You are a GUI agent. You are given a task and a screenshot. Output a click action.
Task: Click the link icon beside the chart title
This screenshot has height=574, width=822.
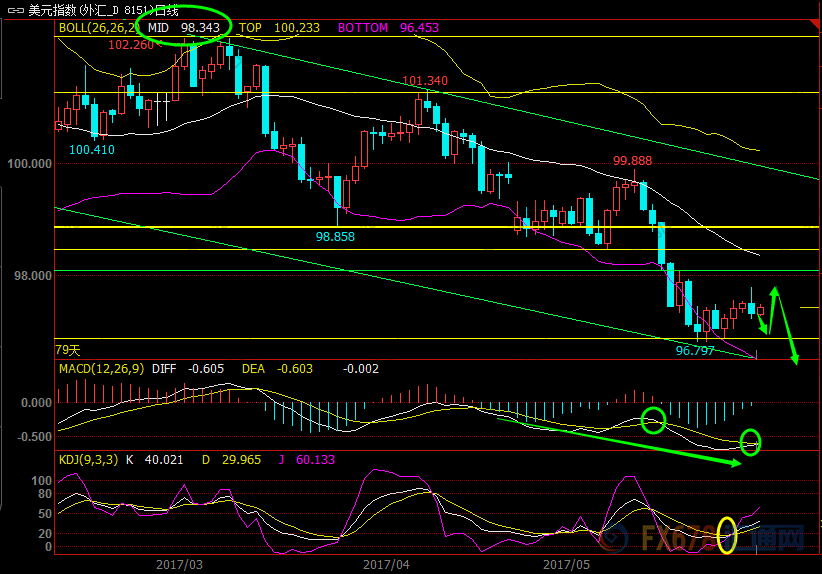15,10
